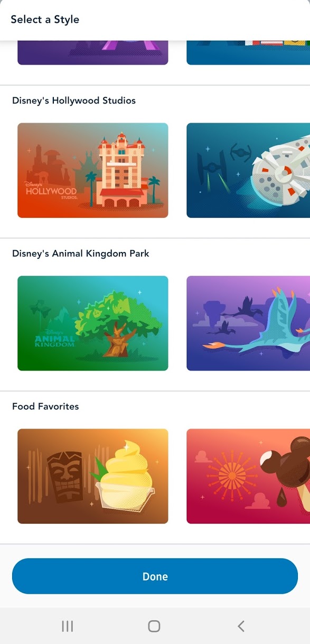The height and width of the screenshot is (644, 310).
Task: Tap the Disney's Hollywood Studios heading
Action: (74, 100)
